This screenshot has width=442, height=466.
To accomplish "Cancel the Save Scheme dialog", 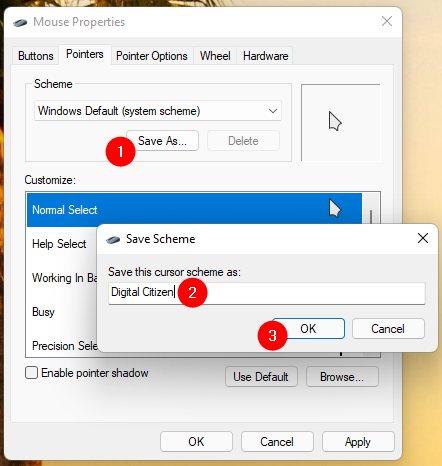I will coord(388,329).
